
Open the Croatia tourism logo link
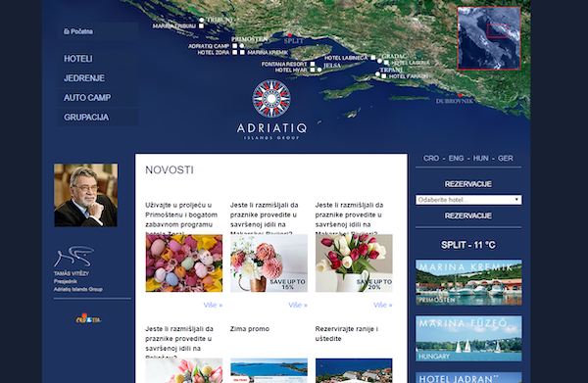88,319
